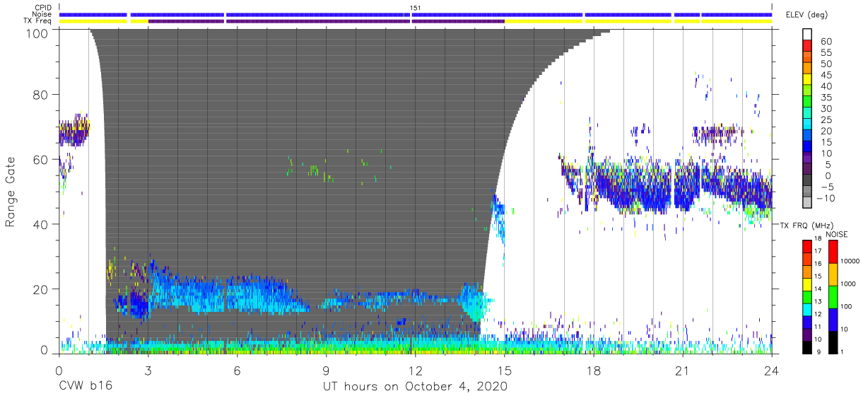868x401 pixels.
Task: Click purple scatter cluster near gate 68 before 1 UT
Action: [74, 132]
